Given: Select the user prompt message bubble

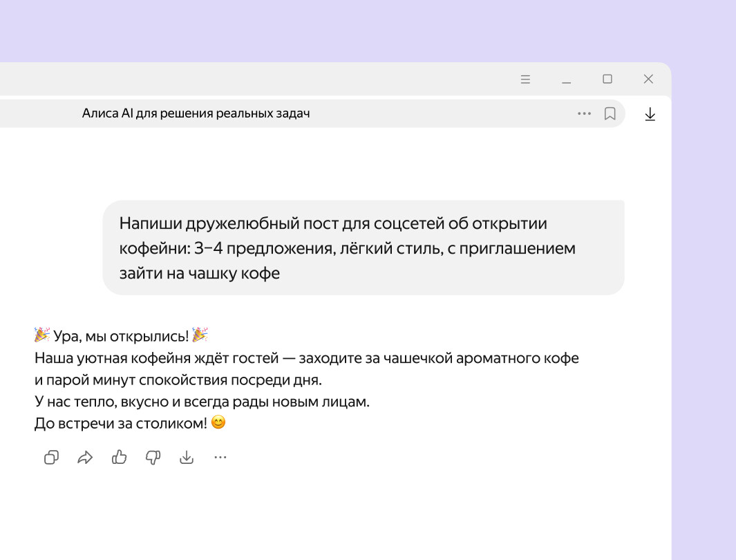Looking at the screenshot, I should point(364,248).
